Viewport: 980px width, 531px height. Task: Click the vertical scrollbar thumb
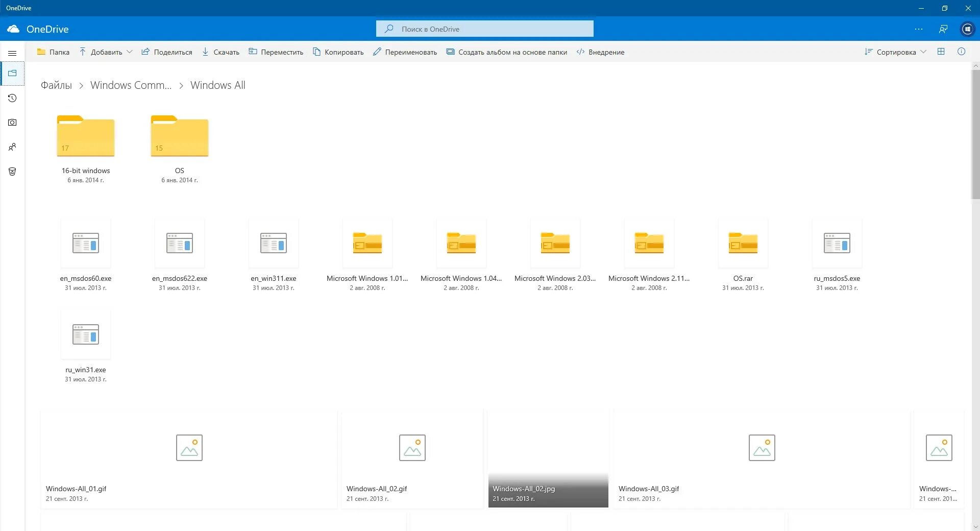pos(975,134)
